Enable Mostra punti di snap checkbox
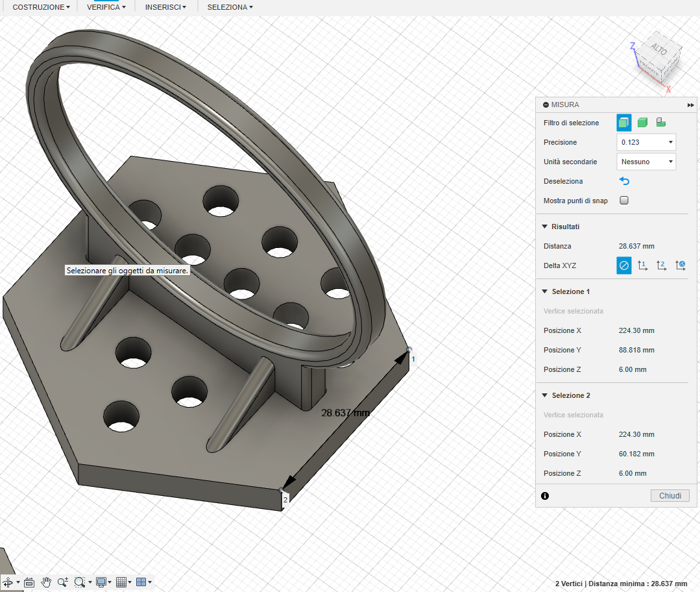700x592 pixels. (623, 200)
